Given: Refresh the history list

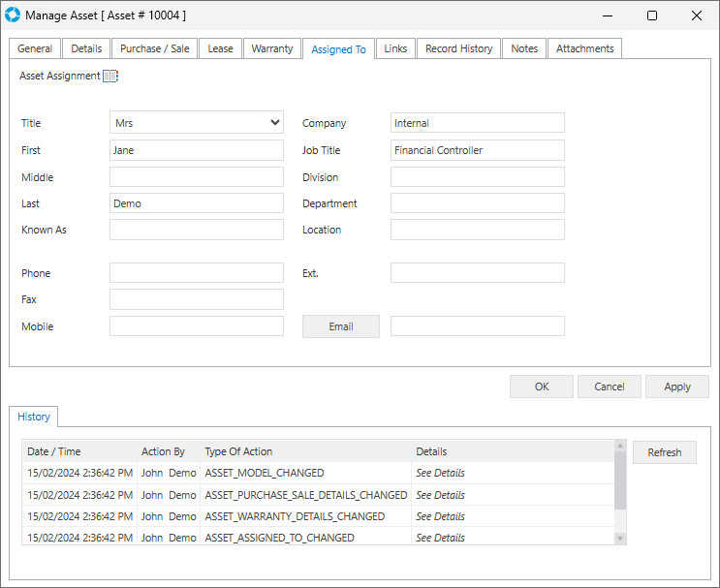Looking at the screenshot, I should (x=664, y=452).
